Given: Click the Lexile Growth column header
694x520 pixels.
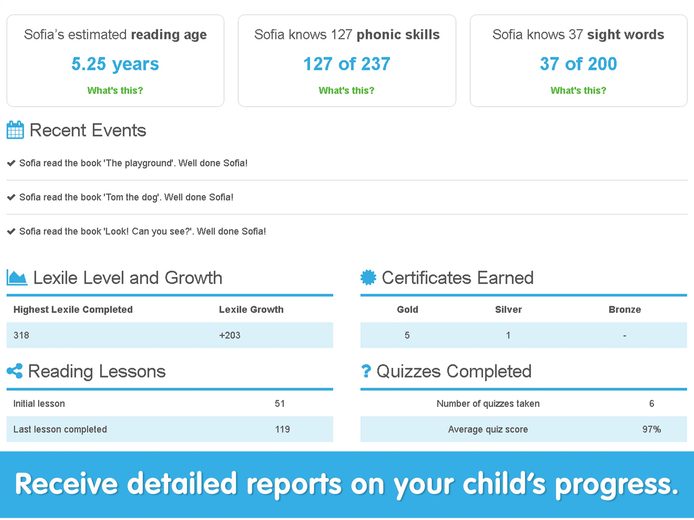Looking at the screenshot, I should [251, 309].
